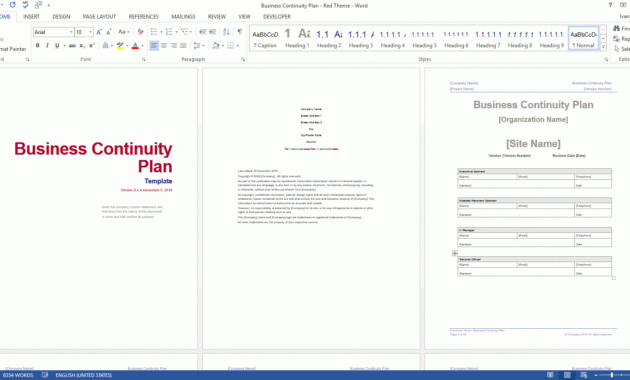Image resolution: width=630 pixels, height=380 pixels.
Task: Open borders dropdown arrow
Action: tap(237, 46)
